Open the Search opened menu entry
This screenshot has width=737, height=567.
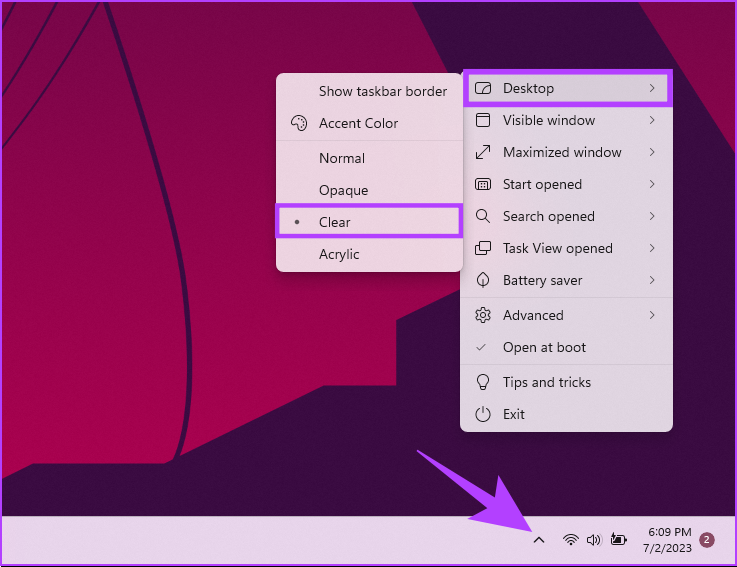pos(566,216)
